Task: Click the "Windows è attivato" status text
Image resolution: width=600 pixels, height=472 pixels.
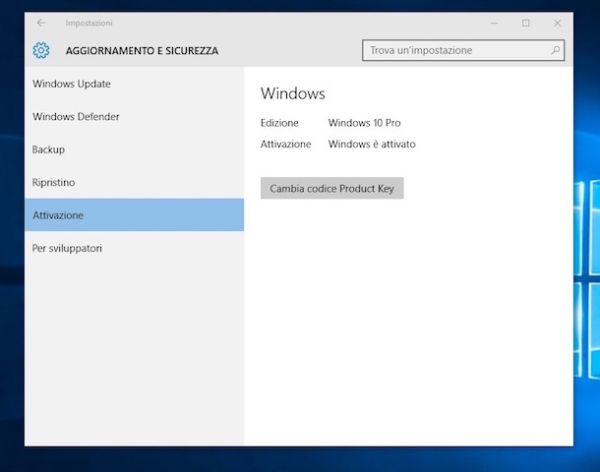Action: click(371, 144)
